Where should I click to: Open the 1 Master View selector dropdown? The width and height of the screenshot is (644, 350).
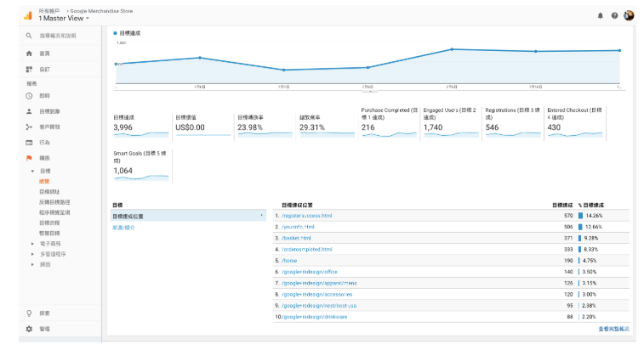click(64, 18)
